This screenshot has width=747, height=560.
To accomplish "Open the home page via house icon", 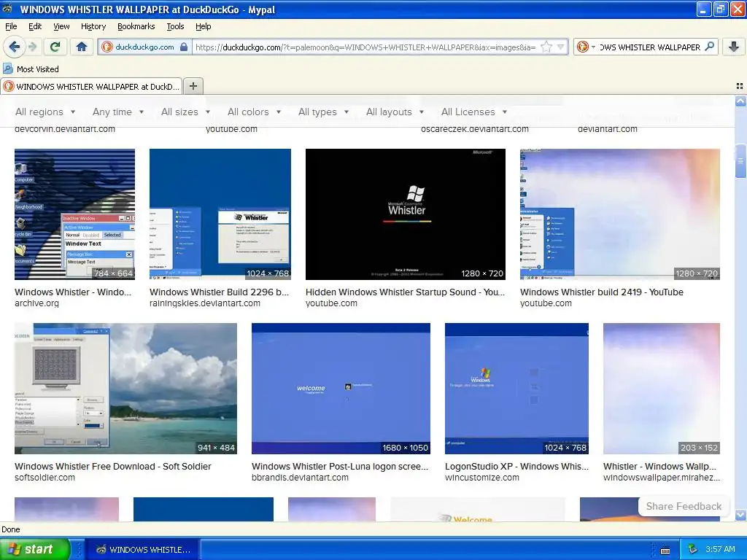I will click(82, 47).
